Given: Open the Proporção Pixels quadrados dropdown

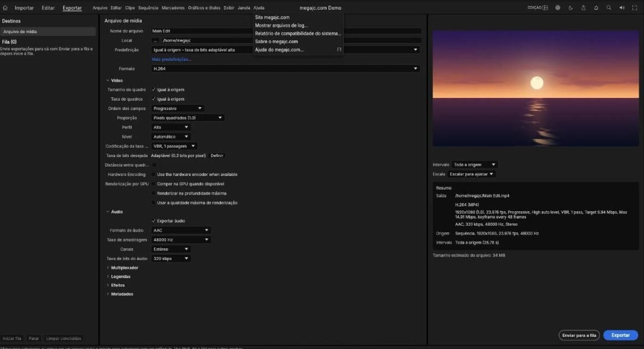Looking at the screenshot, I should 188,118.
